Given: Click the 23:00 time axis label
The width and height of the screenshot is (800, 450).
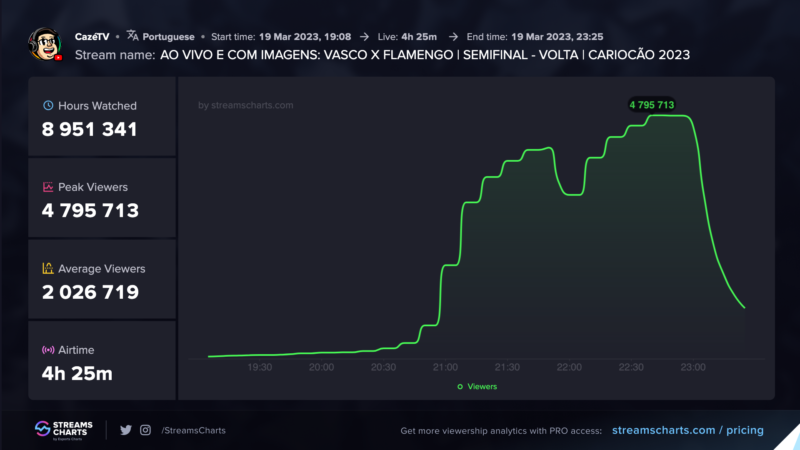Looking at the screenshot, I should (x=693, y=367).
